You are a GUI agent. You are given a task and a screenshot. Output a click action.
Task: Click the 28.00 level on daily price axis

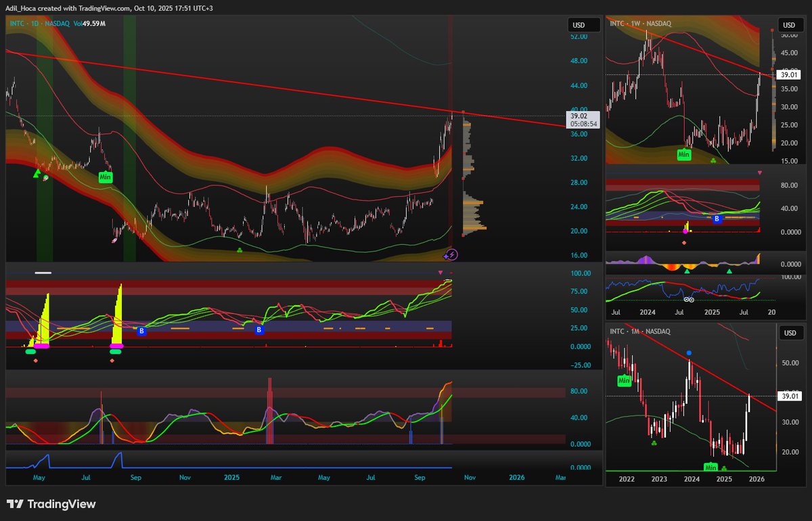579,183
